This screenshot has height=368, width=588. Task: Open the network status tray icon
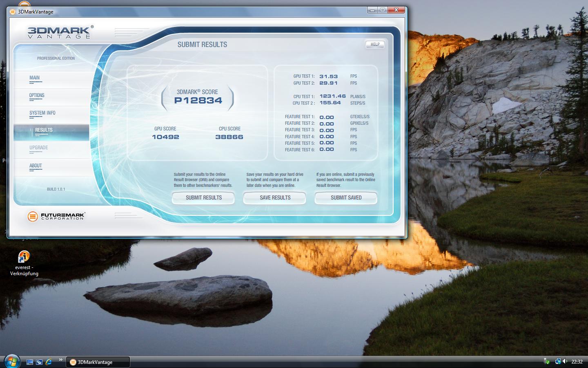pyautogui.click(x=558, y=361)
